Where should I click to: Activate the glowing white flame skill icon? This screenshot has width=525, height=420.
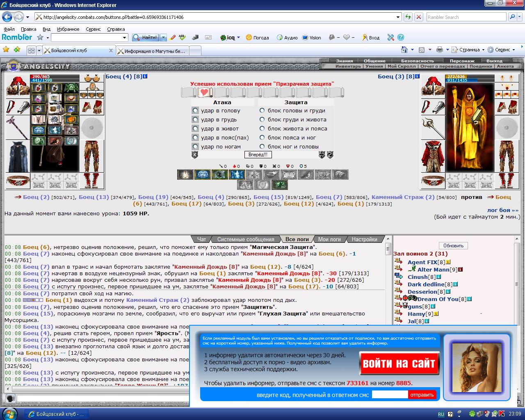click(185, 174)
